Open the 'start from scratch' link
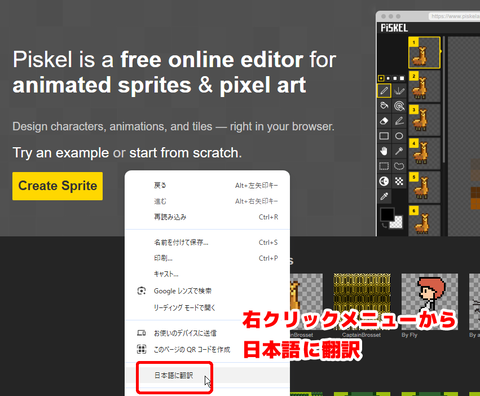This screenshot has height=396, width=480. point(184,153)
